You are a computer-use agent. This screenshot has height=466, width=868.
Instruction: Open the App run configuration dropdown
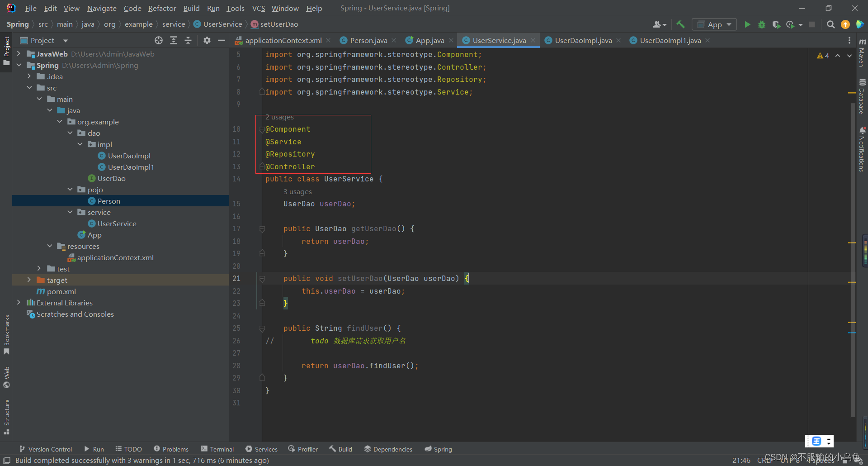point(714,24)
